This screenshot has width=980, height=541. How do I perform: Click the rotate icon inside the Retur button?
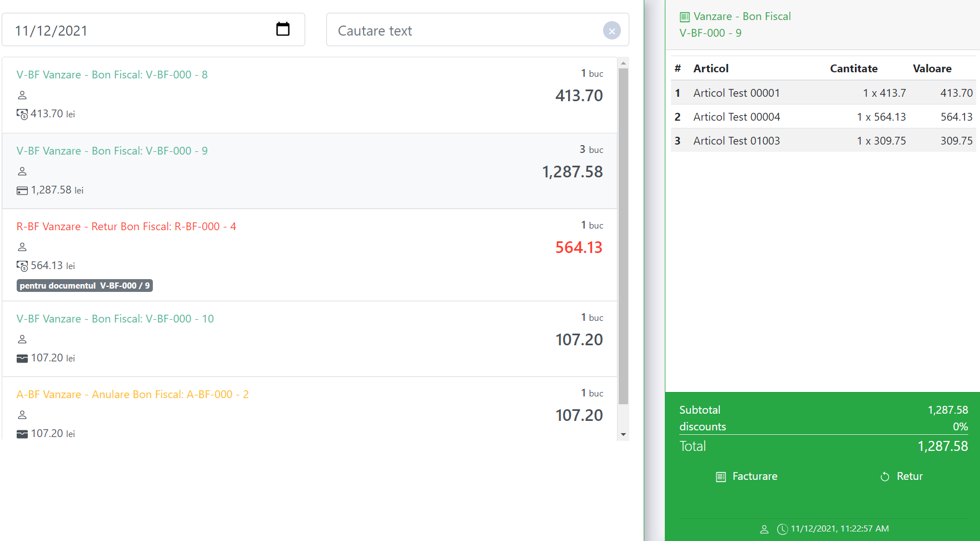click(885, 477)
